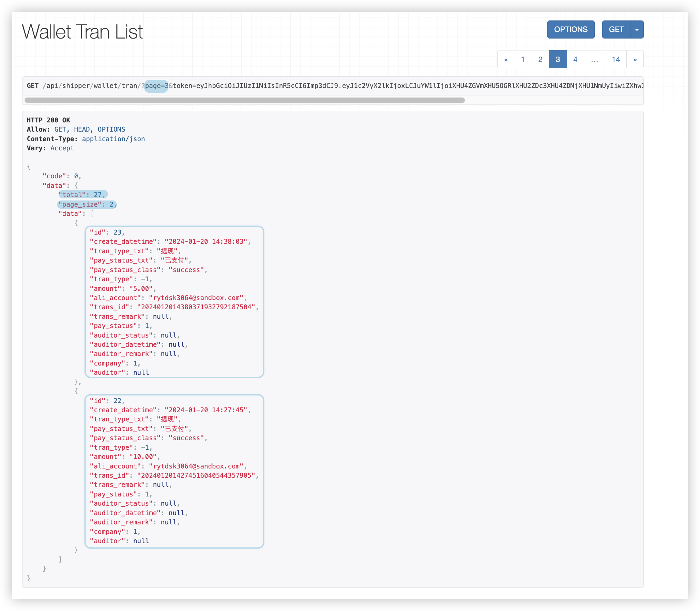The width and height of the screenshot is (700, 611).
Task: Go to previous page using « arrow
Action: [x=506, y=60]
